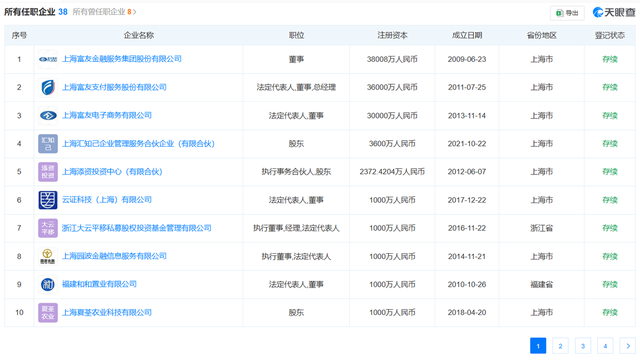This screenshot has width=640, height=363.
Task: Click 存续 status in row 10
Action: (610, 313)
